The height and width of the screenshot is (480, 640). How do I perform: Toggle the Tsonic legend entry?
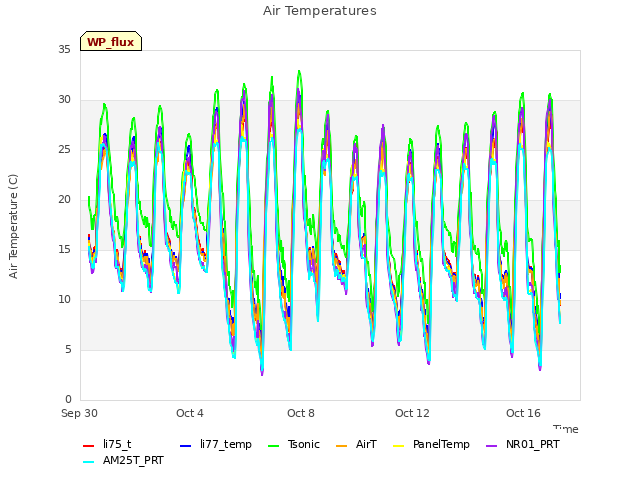[294, 444]
